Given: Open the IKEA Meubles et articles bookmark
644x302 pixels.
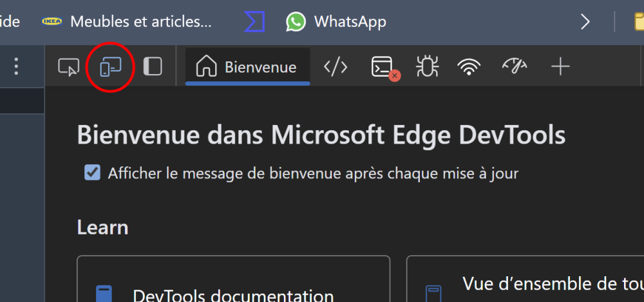Looking at the screenshot, I should click(x=128, y=22).
